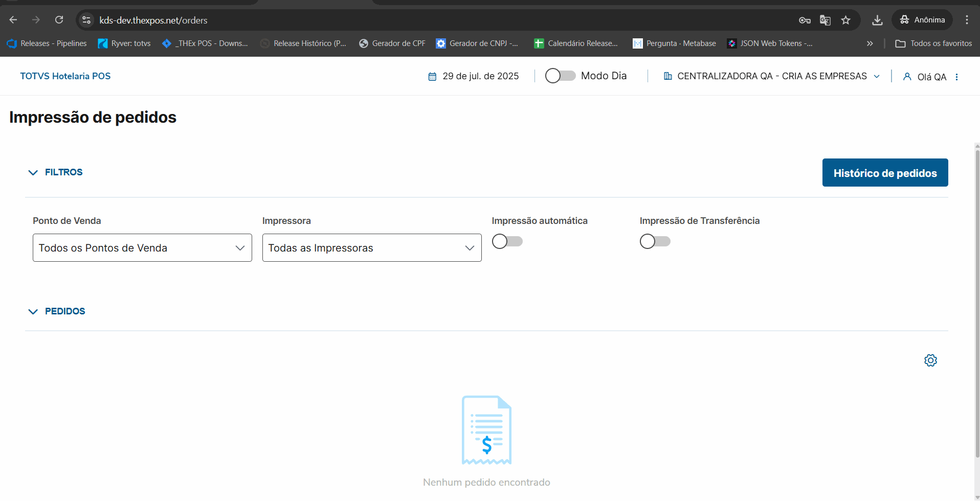980x501 pixels.
Task: Collapse the PEDIDOS section chevron
Action: click(33, 311)
